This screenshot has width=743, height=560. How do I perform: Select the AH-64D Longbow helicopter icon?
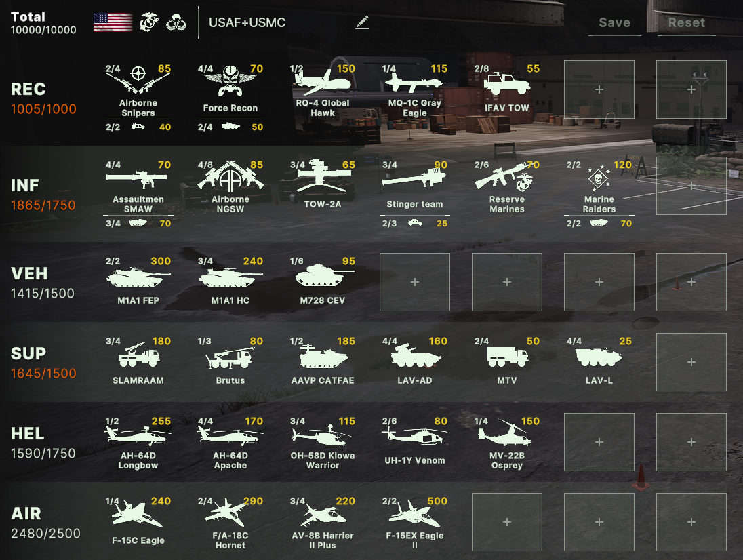(x=138, y=435)
